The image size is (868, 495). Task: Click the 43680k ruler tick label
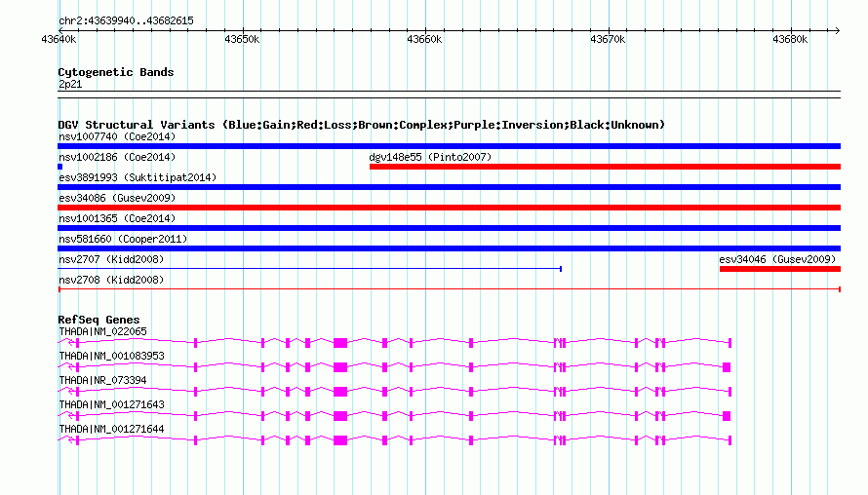pos(791,39)
